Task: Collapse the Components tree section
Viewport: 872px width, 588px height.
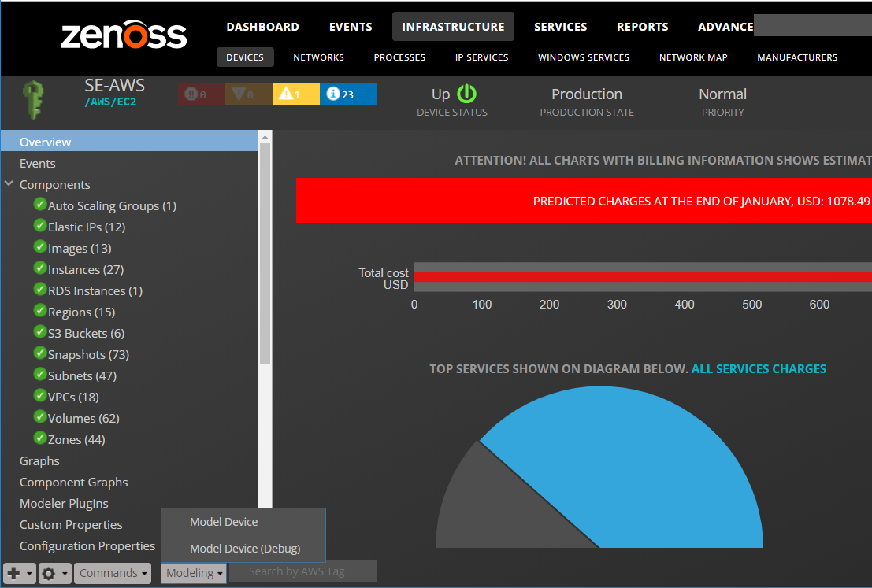Action: click(9, 184)
